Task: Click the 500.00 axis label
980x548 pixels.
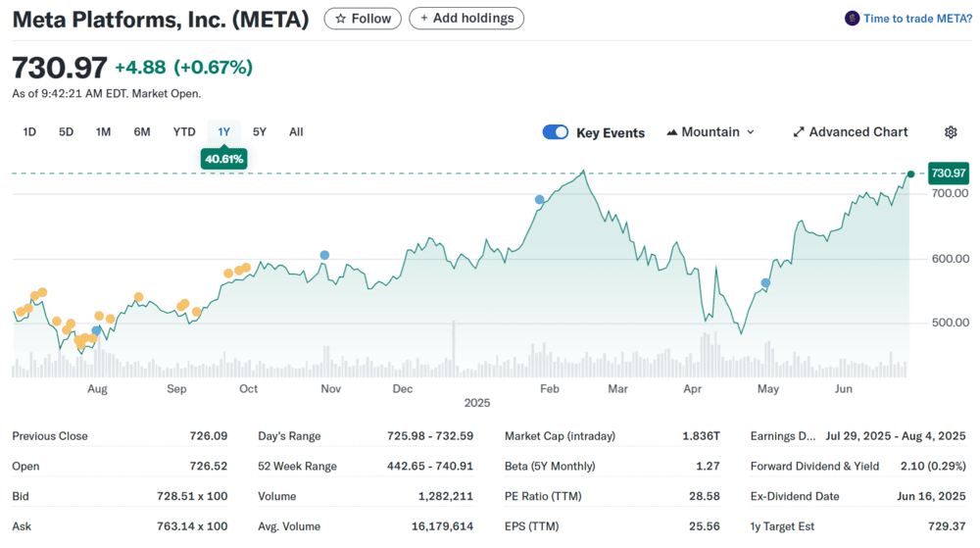Action: coord(950,324)
